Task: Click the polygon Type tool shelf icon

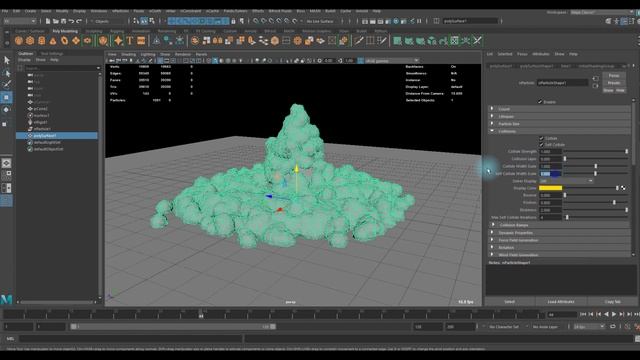Action: coord(130,40)
